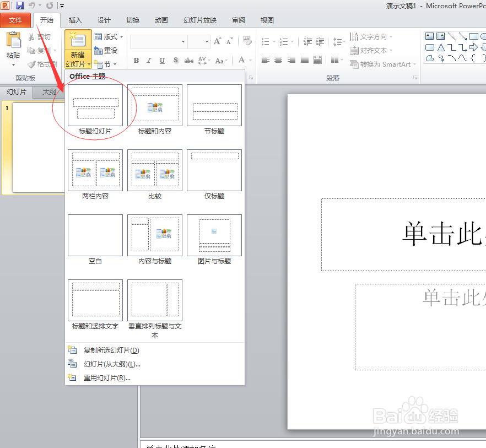The height and width of the screenshot is (448, 486).
Task: Select the italic formatting icon
Action: click(149, 61)
